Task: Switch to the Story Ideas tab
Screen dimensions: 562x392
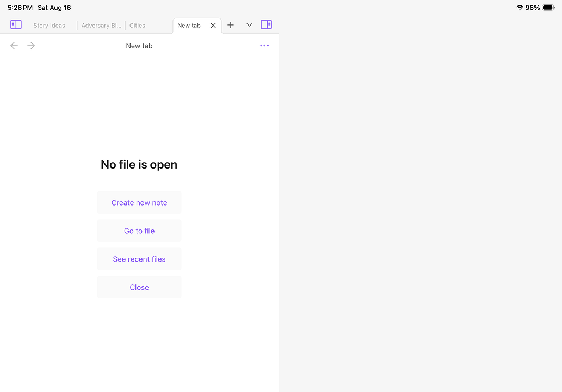Action: [49, 25]
